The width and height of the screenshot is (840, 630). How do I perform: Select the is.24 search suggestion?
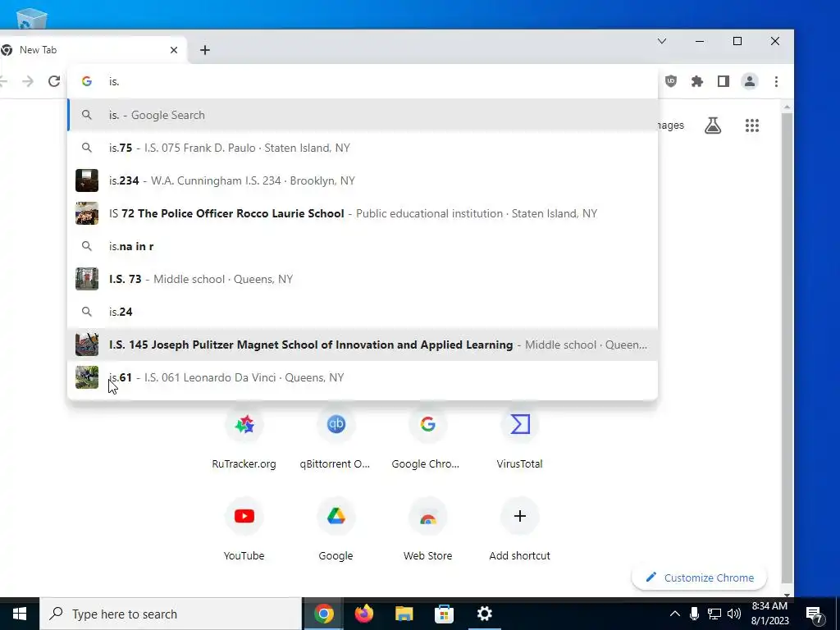pos(363,312)
